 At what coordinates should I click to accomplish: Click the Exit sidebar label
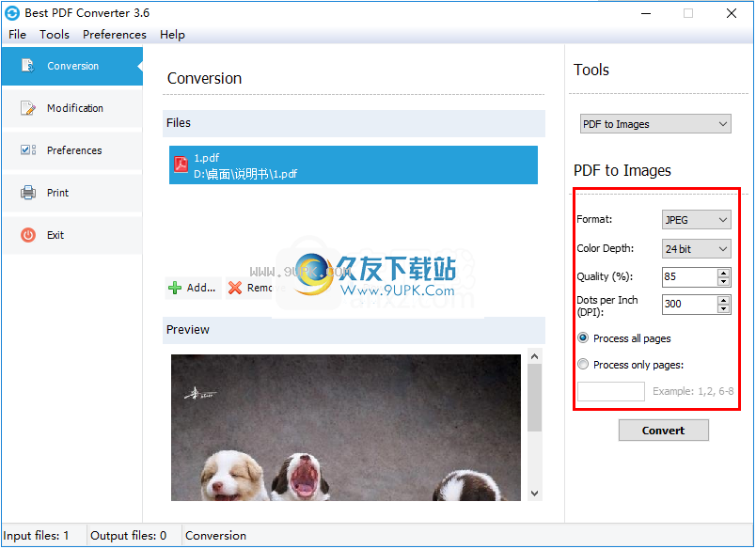55,235
